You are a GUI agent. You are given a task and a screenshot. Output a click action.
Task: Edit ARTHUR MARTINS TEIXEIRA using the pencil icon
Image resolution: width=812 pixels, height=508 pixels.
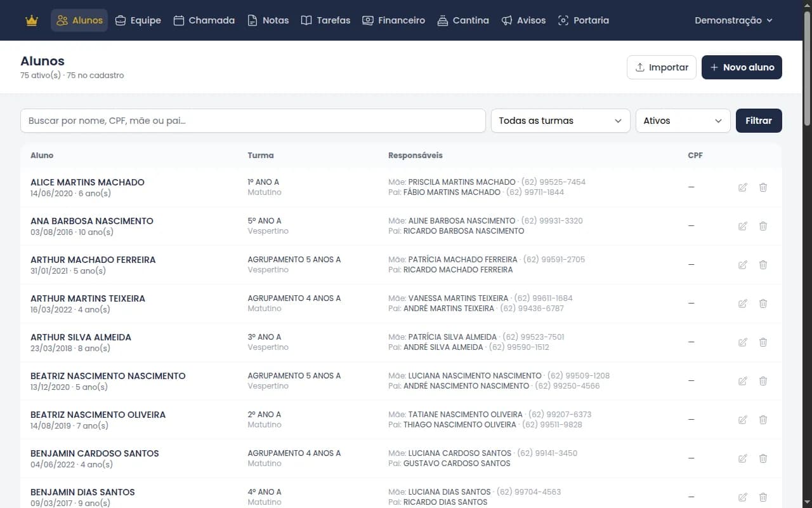[743, 304]
